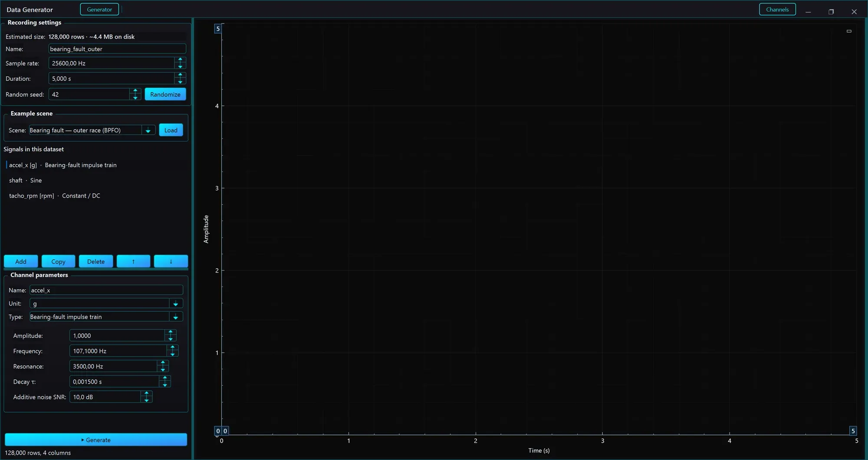The width and height of the screenshot is (868, 460).
Task: Decrease Decay τ value
Action: pyautogui.click(x=165, y=385)
